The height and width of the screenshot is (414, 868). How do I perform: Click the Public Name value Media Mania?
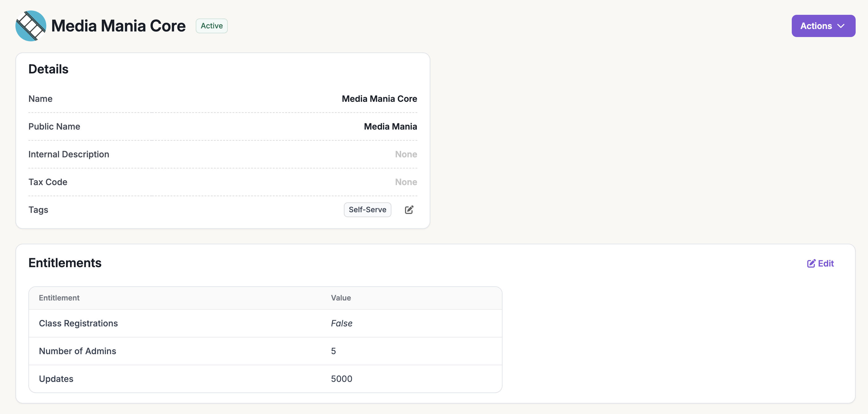[390, 127]
